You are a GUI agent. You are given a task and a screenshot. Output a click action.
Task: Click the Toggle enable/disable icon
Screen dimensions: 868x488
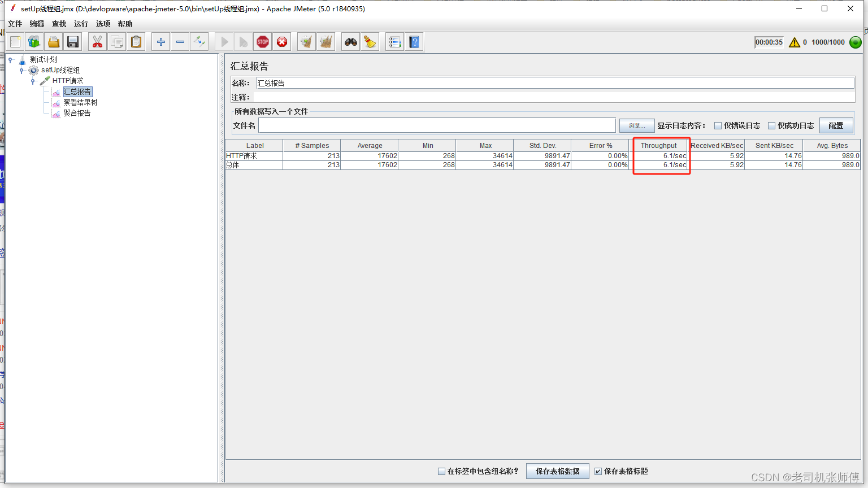pyautogui.click(x=199, y=42)
